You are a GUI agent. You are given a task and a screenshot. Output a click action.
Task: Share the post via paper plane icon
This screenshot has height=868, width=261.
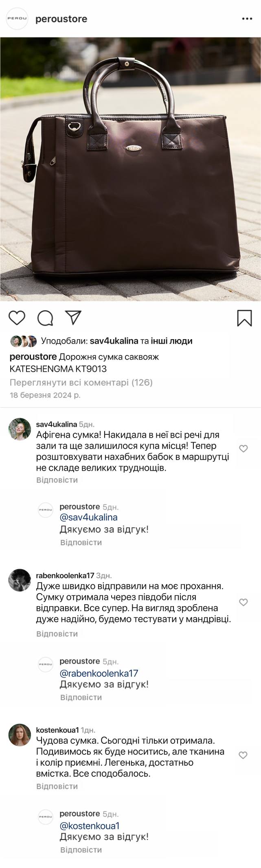74,318
